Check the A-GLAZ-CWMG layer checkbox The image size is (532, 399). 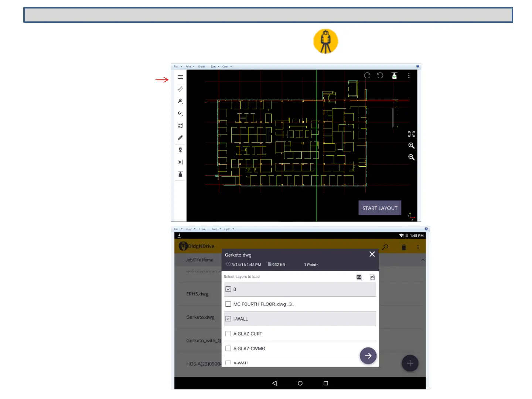(228, 348)
